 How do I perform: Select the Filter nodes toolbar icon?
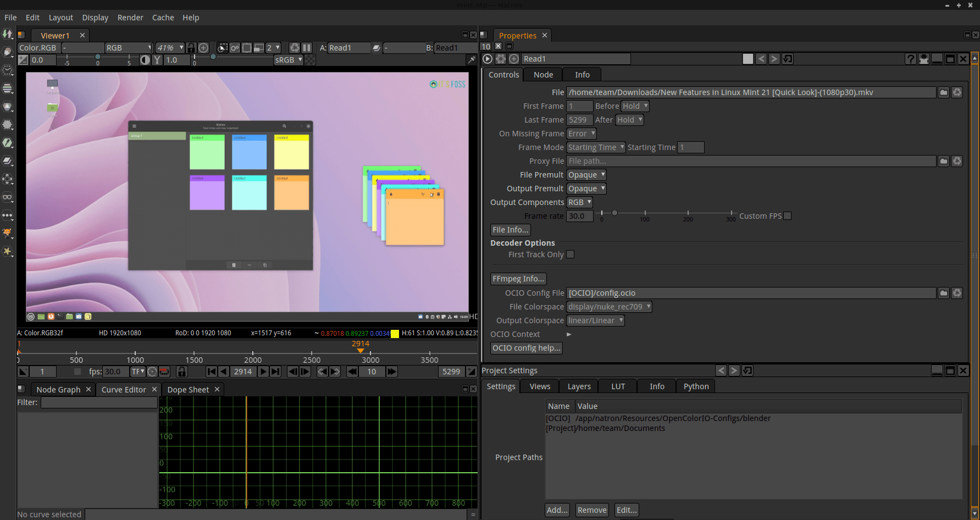8,125
